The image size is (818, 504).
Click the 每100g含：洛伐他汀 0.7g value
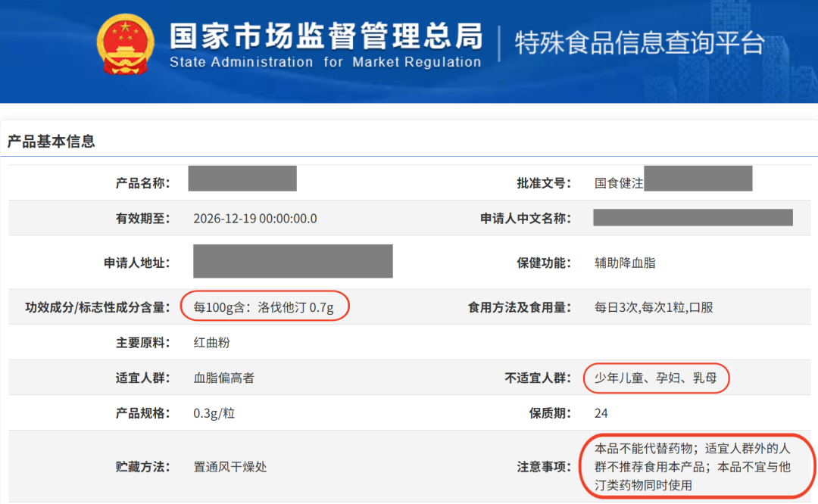[x=264, y=307]
